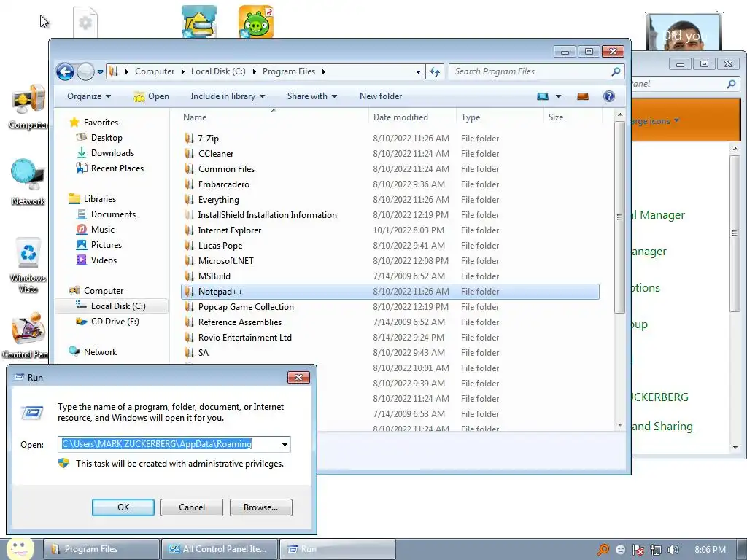Open the Share with menu
The height and width of the screenshot is (560, 747).
pyautogui.click(x=312, y=96)
